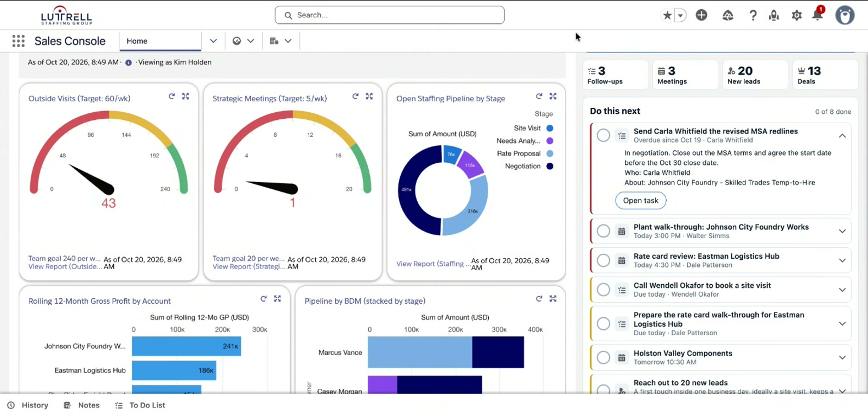868x416 pixels.
Task: Click the Favorites star icon
Action: tap(667, 15)
